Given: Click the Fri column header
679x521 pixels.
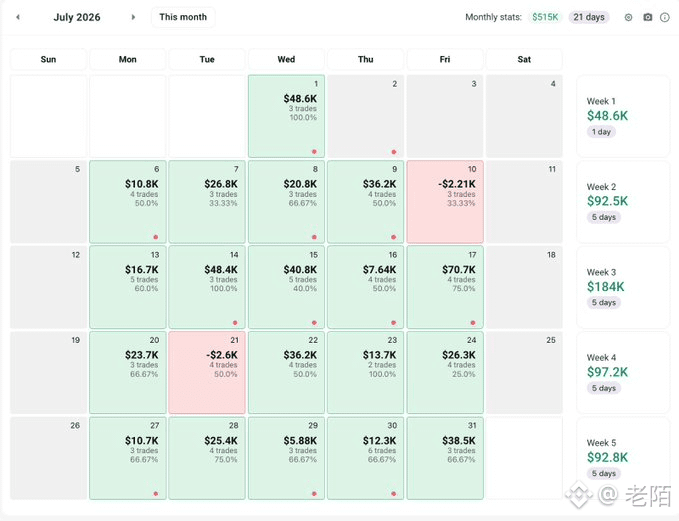Looking at the screenshot, I should coord(445,59).
